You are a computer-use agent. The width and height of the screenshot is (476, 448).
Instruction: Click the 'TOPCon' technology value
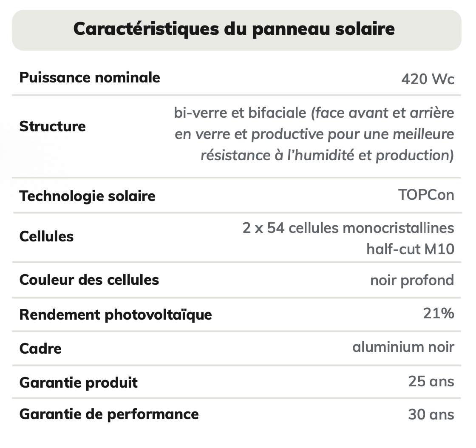point(426,195)
